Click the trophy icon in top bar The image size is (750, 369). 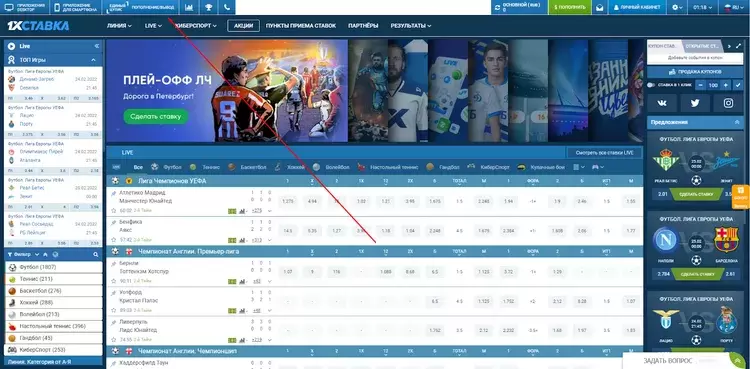209,7
